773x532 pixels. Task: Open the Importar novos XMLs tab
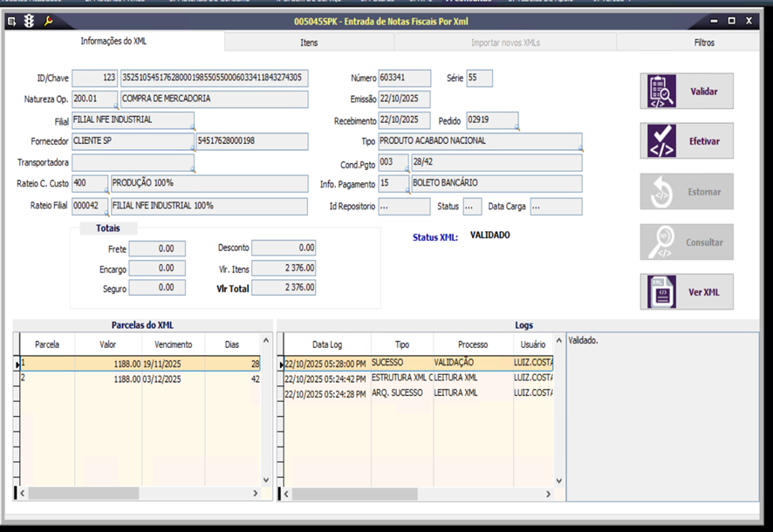[x=505, y=43]
